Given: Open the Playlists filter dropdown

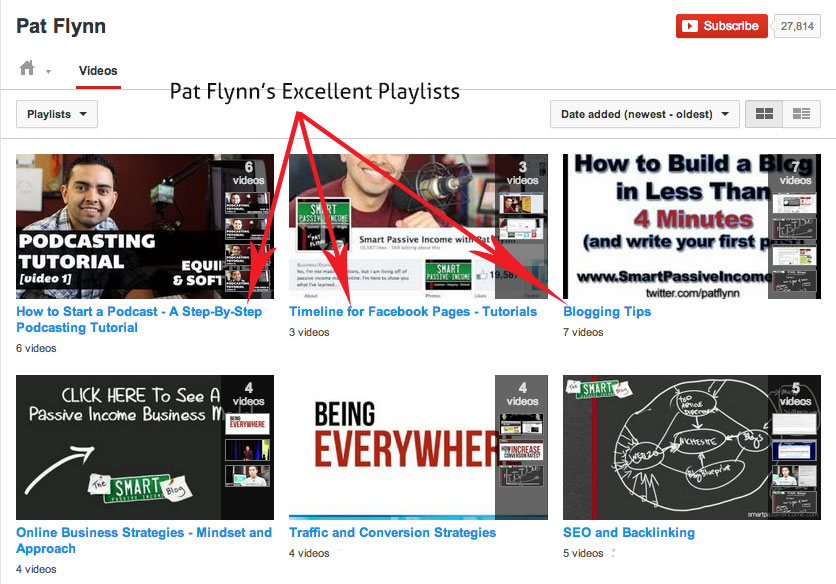Looking at the screenshot, I should 57,114.
